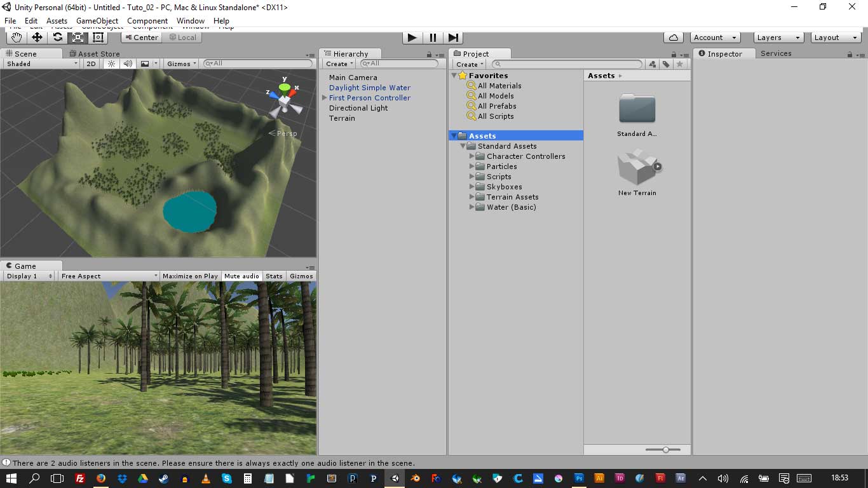Open the cloud services icon
The width and height of the screenshot is (868, 488).
pos(673,37)
